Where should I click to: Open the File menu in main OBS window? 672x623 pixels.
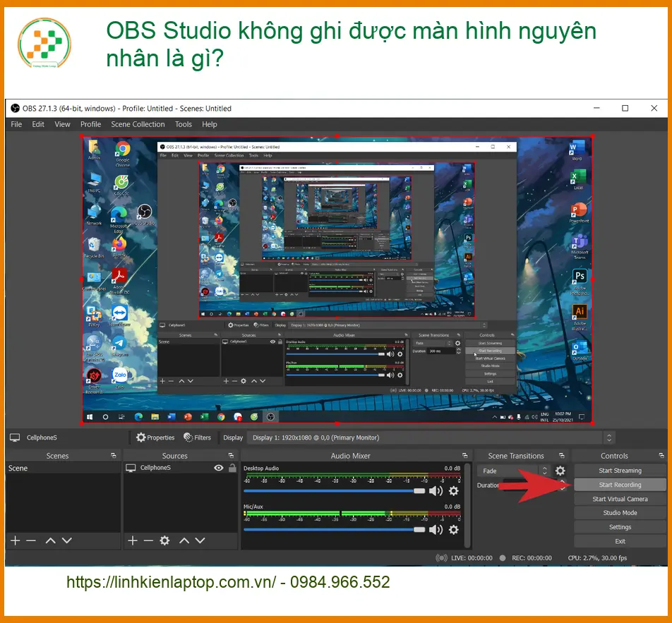pos(16,124)
